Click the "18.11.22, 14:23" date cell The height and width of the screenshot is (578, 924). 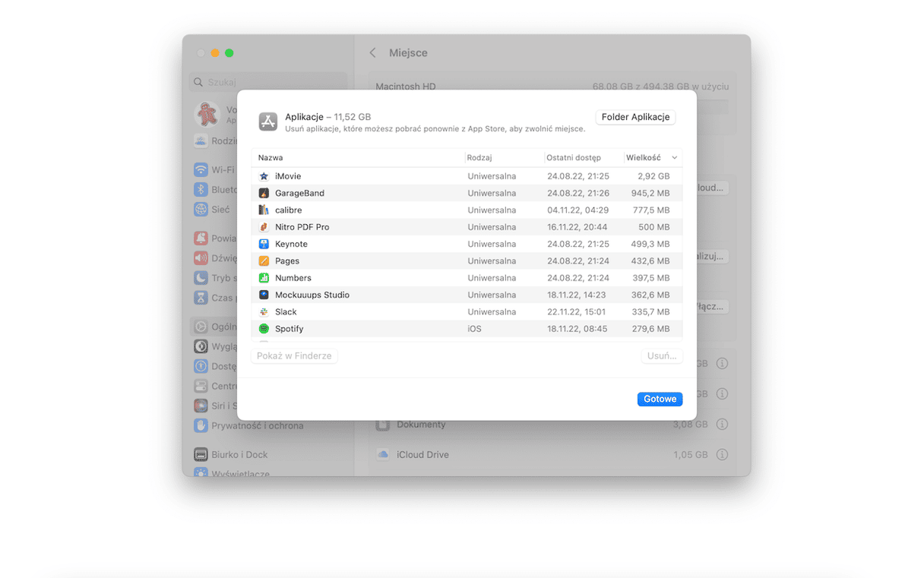(578, 295)
